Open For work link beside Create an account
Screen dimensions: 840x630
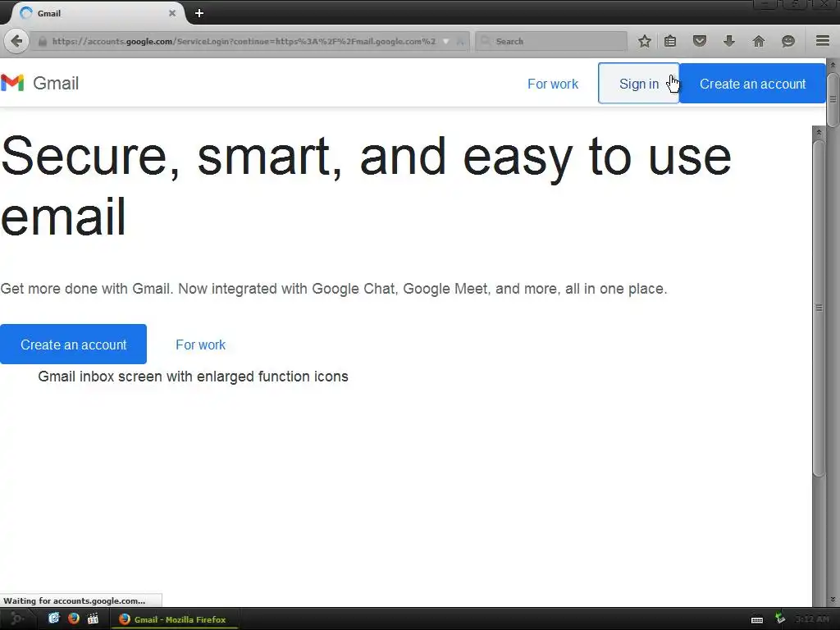[x=200, y=345]
